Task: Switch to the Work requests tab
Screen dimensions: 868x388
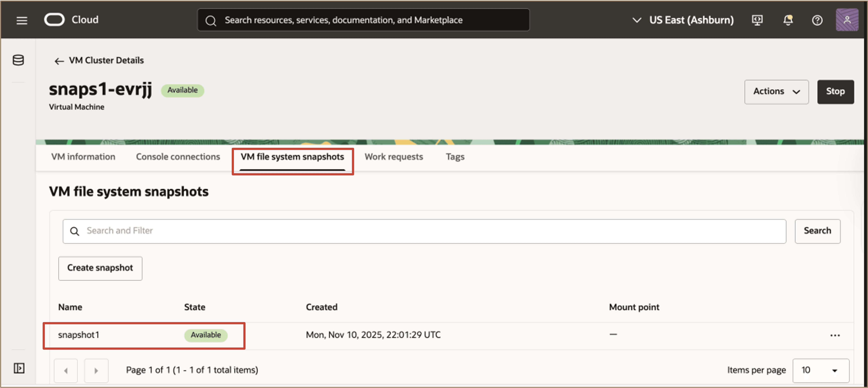Action: coord(394,157)
